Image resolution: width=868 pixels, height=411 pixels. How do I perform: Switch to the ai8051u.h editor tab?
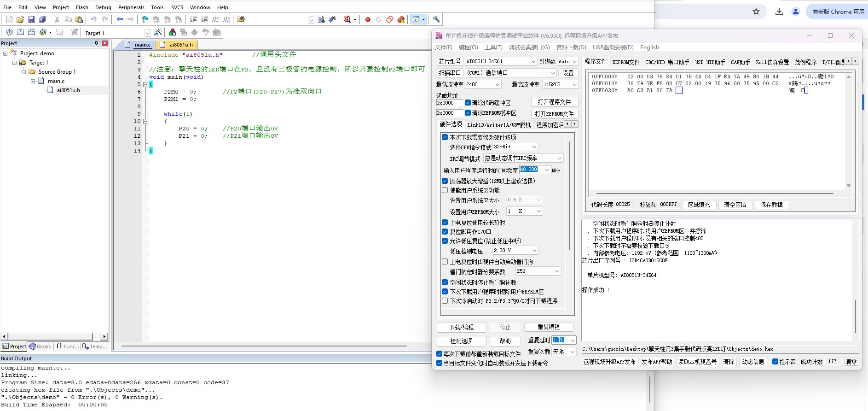click(181, 45)
